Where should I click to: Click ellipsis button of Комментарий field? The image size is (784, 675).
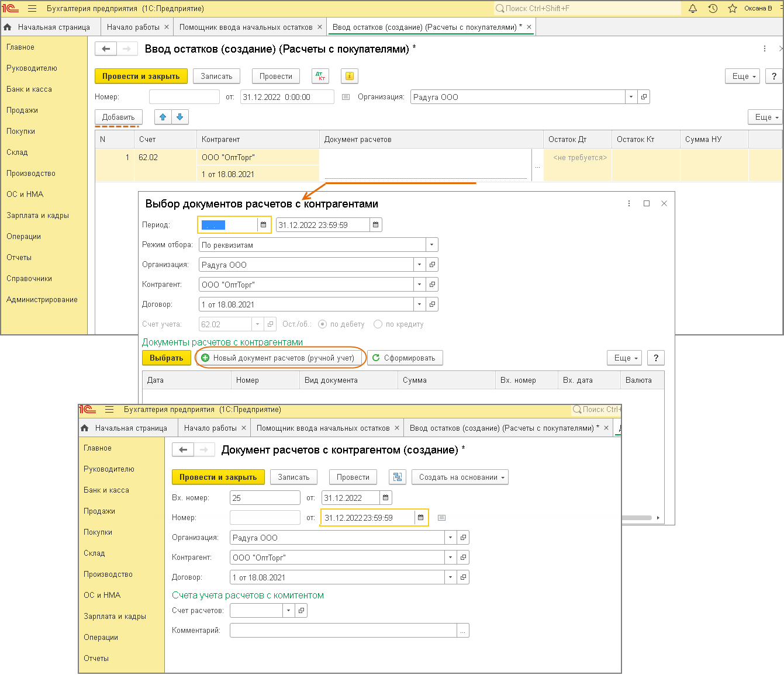click(x=463, y=631)
